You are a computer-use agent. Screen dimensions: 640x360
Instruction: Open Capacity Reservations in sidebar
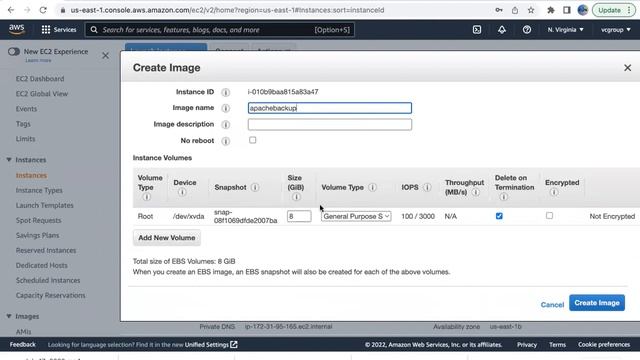click(x=51, y=296)
